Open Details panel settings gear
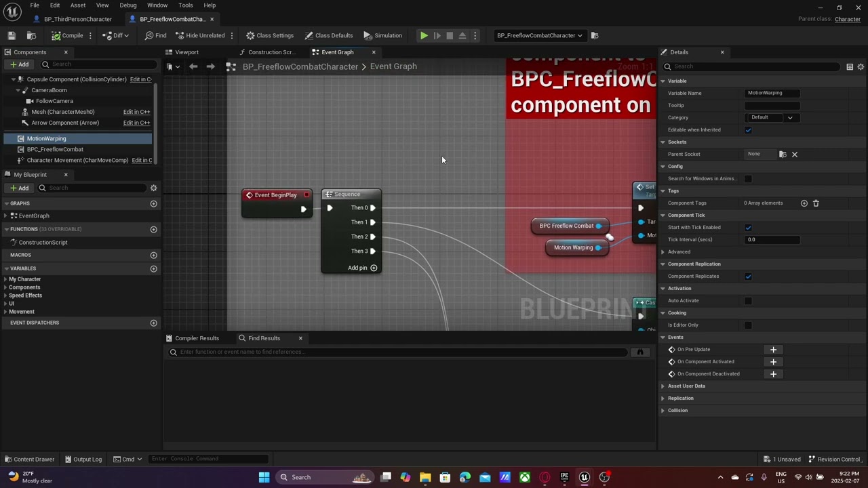The width and height of the screenshot is (868, 488). (x=861, y=66)
